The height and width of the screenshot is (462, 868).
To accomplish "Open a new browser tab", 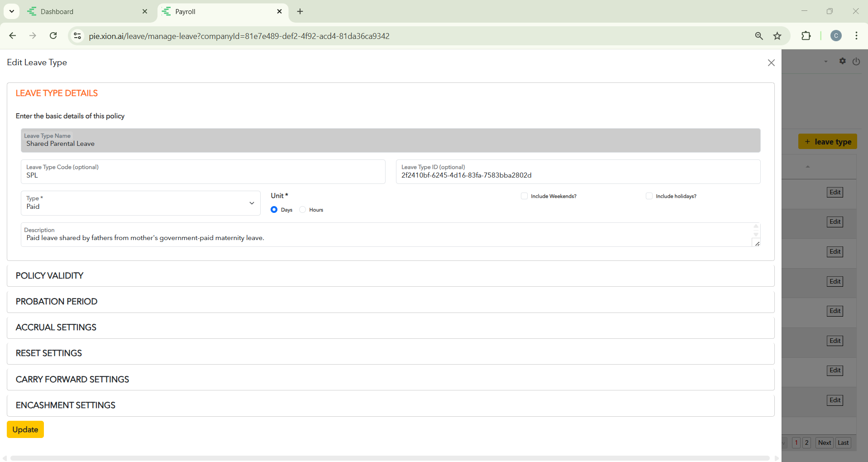I will pyautogui.click(x=300, y=12).
